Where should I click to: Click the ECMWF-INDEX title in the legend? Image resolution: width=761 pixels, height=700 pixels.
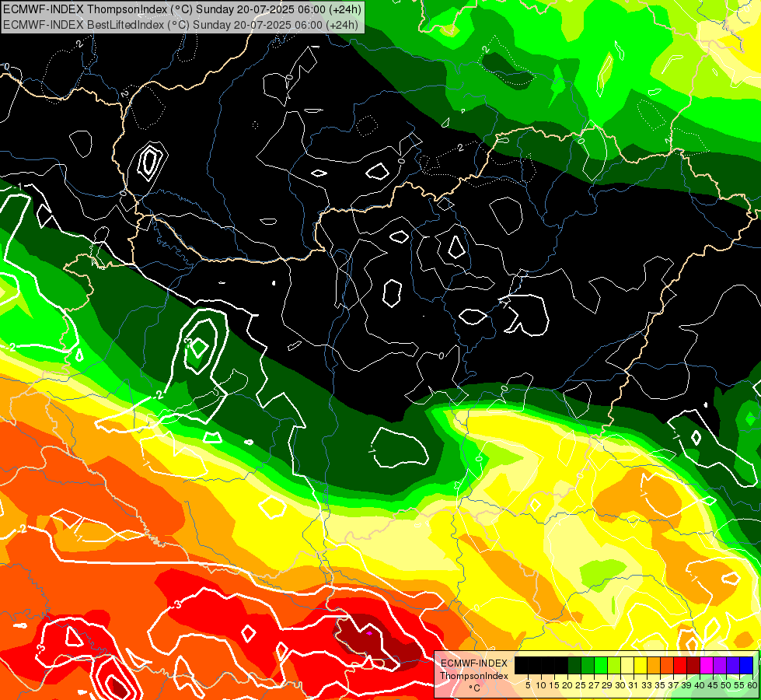click(473, 663)
